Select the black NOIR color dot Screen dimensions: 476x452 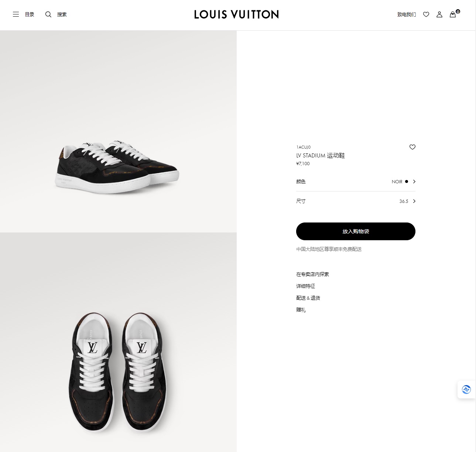click(x=407, y=181)
